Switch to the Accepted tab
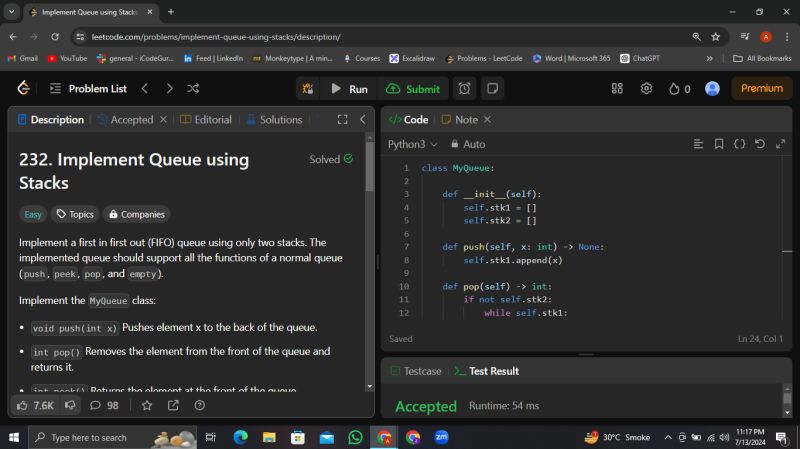The width and height of the screenshot is (800, 449). [126, 119]
